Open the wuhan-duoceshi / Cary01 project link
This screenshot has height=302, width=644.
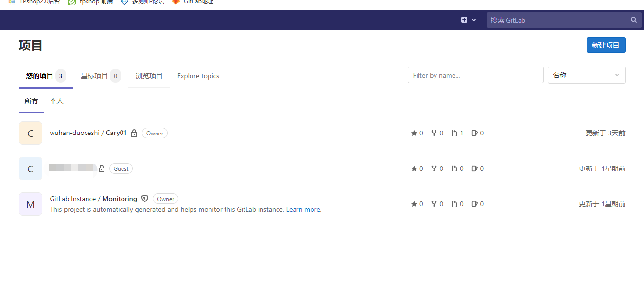(88, 133)
